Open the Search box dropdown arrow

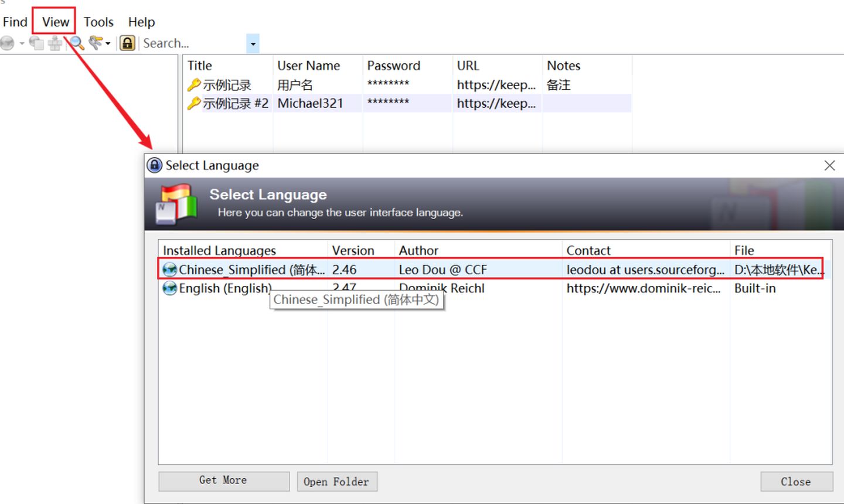tap(253, 43)
